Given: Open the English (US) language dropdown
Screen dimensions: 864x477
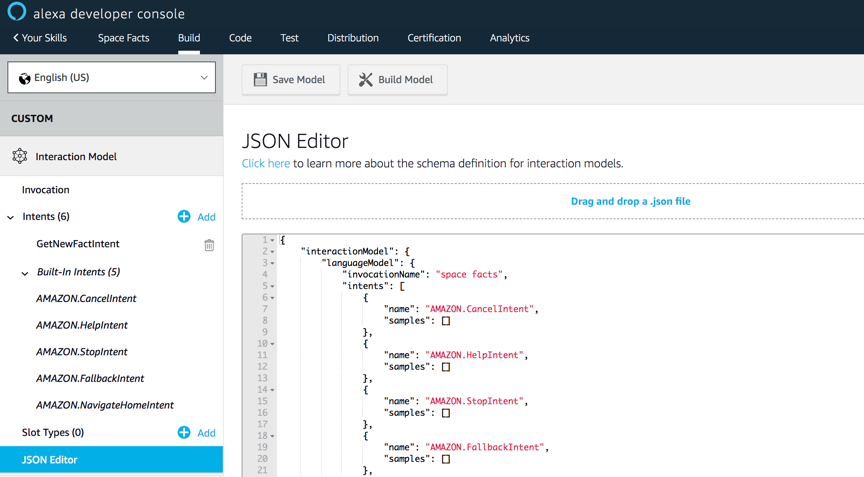Looking at the screenshot, I should [x=111, y=78].
